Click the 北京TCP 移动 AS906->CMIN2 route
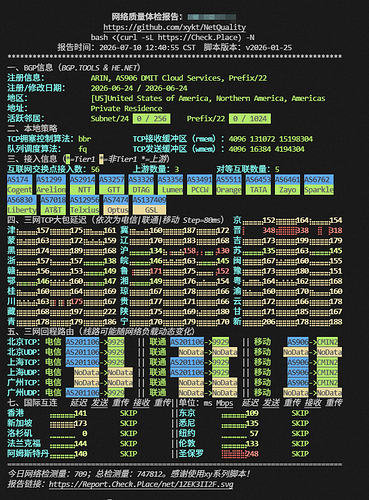Viewport: 369px width, 500px height. [x=312, y=342]
